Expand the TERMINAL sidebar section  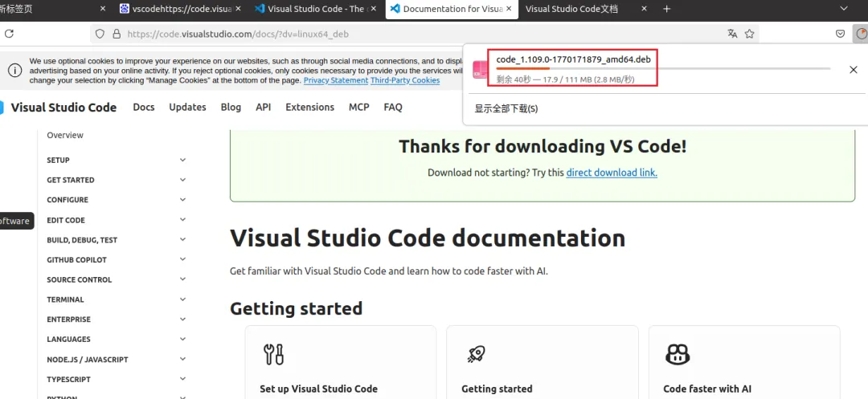pyautogui.click(x=117, y=299)
